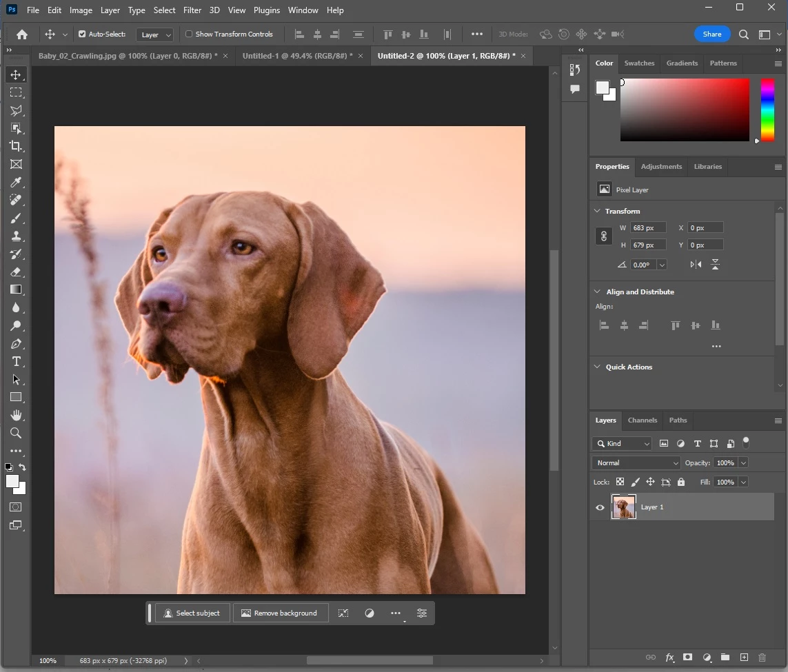Flip layer horizontally in Transform section
The height and width of the screenshot is (672, 788).
[x=696, y=264]
